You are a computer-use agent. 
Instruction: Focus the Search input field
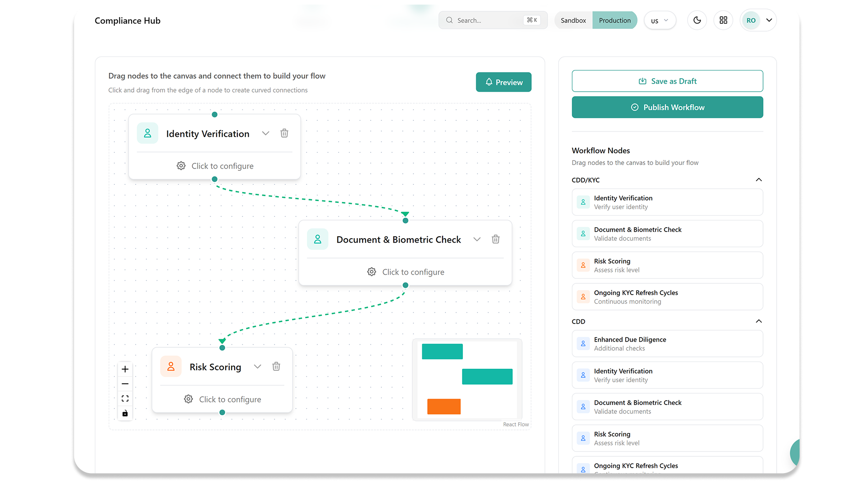[493, 20]
